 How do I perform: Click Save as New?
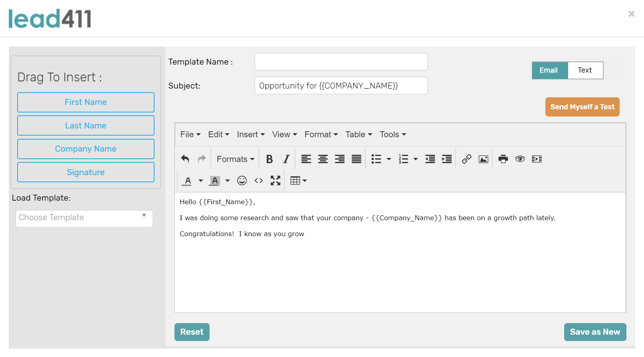point(595,332)
